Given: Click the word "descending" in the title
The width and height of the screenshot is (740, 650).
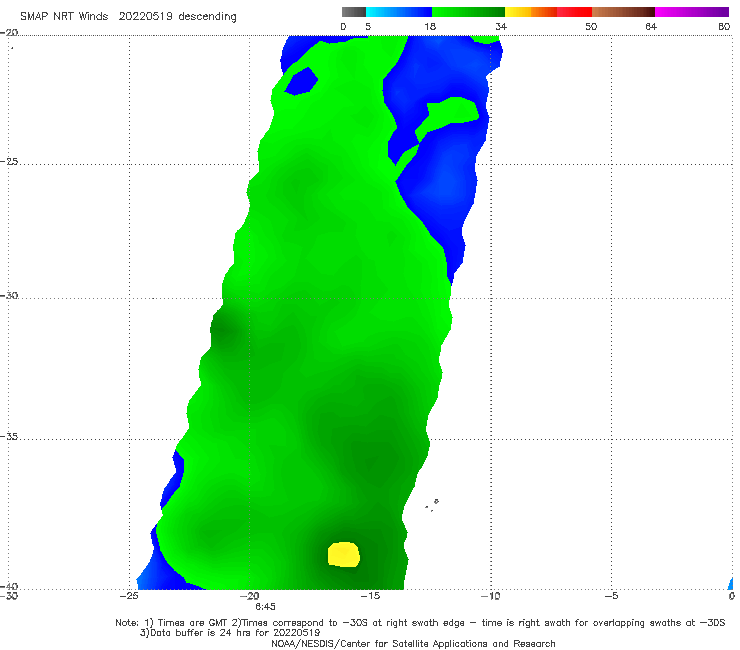Looking at the screenshot, I should 207,17.
